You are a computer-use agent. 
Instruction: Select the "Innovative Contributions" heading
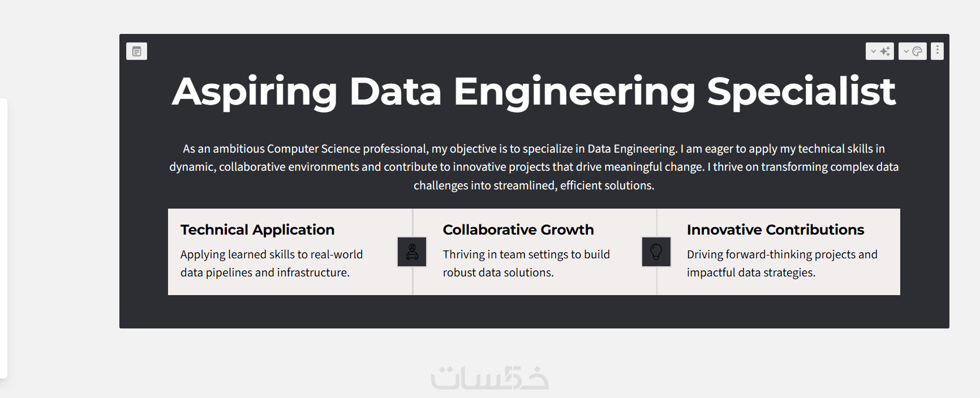pyautogui.click(x=775, y=230)
